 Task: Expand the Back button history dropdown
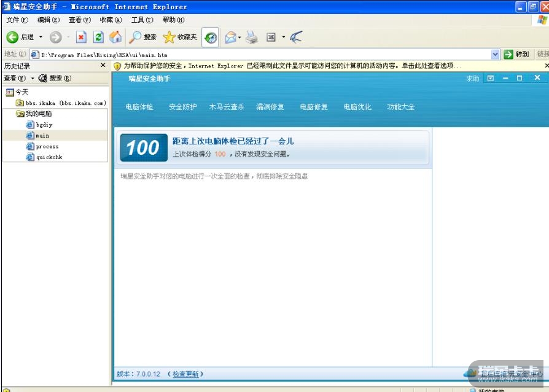coord(41,37)
